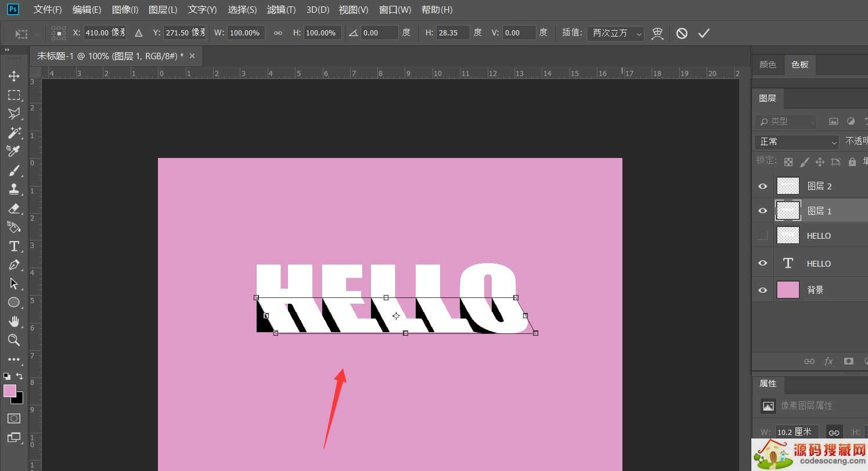Select the Rectangular Marquee tool
The height and width of the screenshot is (471, 868).
[x=14, y=95]
